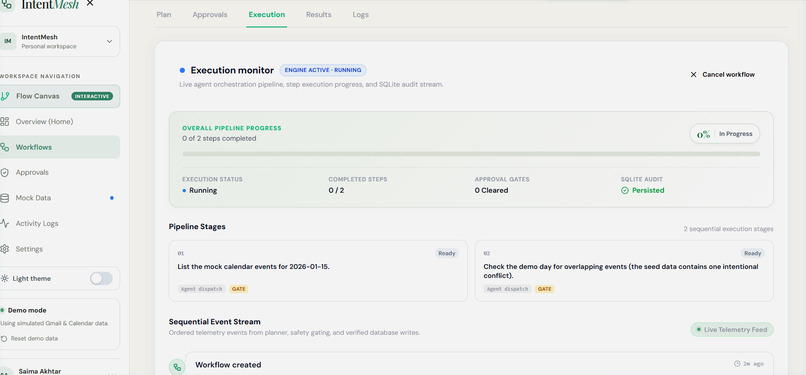Click the Workflow created event icon
This screenshot has height=375, width=806.
click(177, 367)
